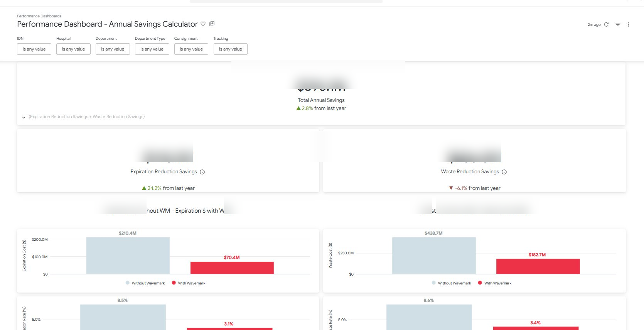Click the 24.2% from last year text
Image resolution: width=644 pixels, height=330 pixels.
[x=168, y=188]
